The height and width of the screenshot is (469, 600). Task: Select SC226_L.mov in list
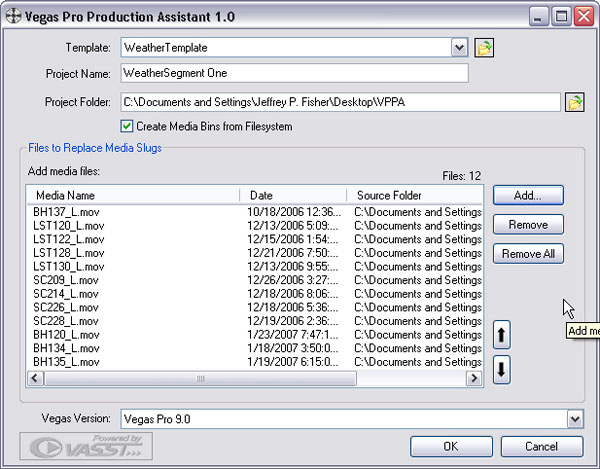(66, 308)
